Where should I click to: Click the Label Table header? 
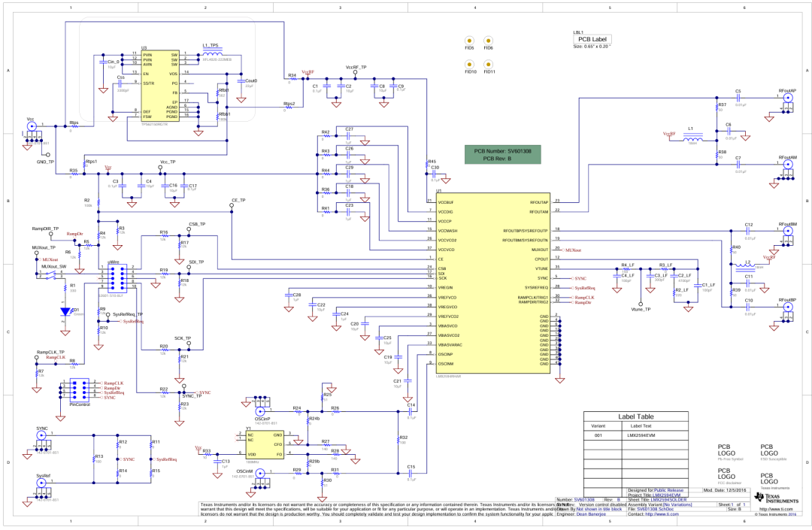pyautogui.click(x=635, y=416)
